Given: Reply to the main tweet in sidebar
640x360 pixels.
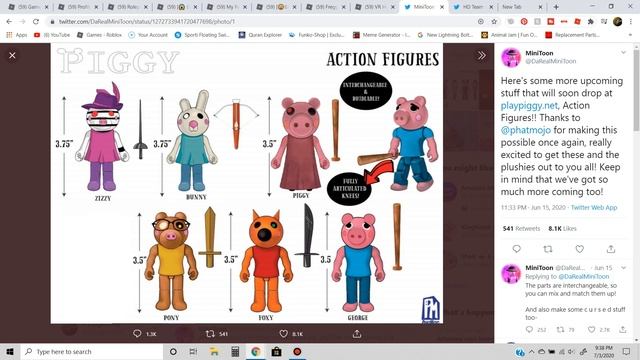Looking at the screenshot, I should 516,249.
